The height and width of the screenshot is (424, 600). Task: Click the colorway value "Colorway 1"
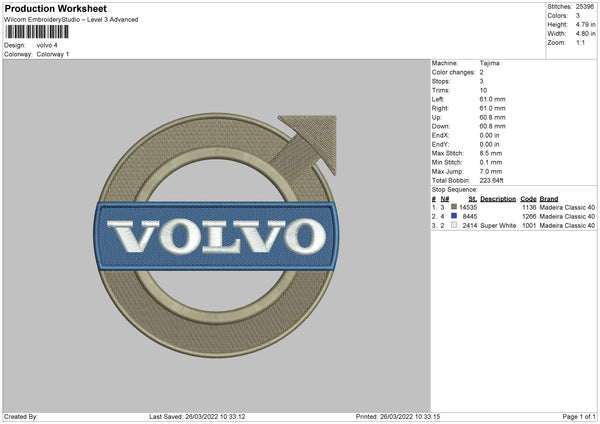pos(53,54)
